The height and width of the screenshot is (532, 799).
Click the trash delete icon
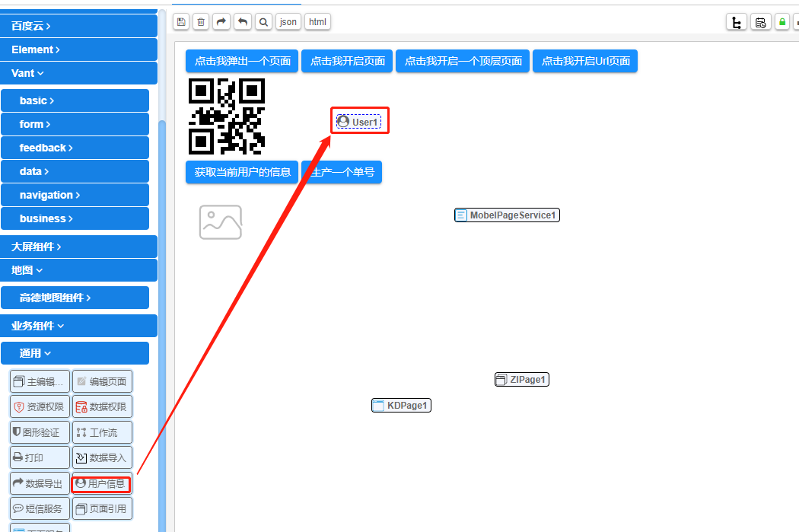tap(201, 22)
